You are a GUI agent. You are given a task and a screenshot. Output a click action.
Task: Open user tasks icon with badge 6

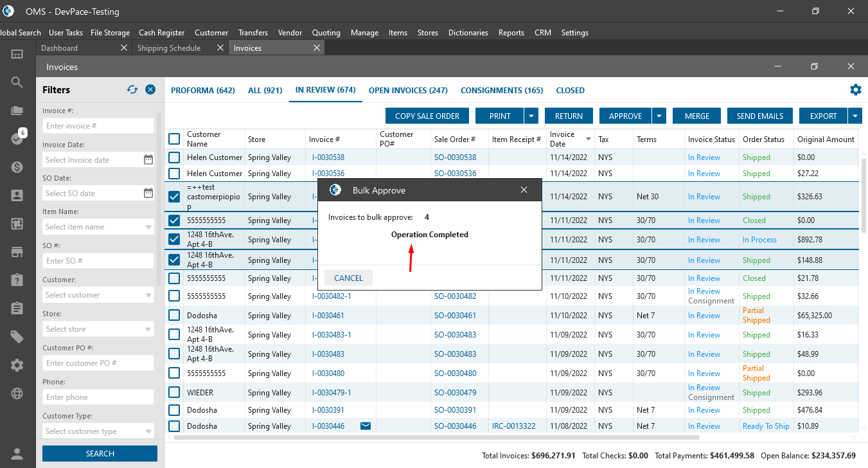[17, 138]
